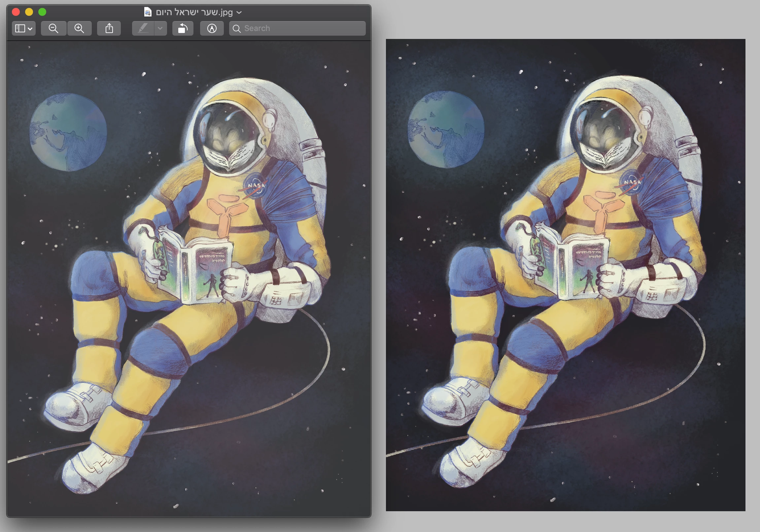760x532 pixels.
Task: Minimize the window with the yellow button
Action: pyautogui.click(x=29, y=12)
